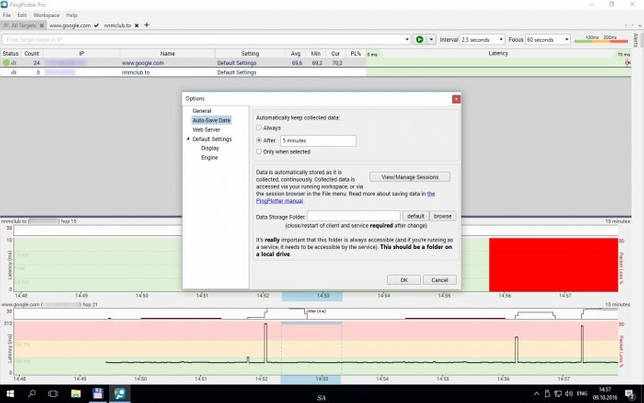Switch to the nnmclub.to tab

[x=117, y=25]
